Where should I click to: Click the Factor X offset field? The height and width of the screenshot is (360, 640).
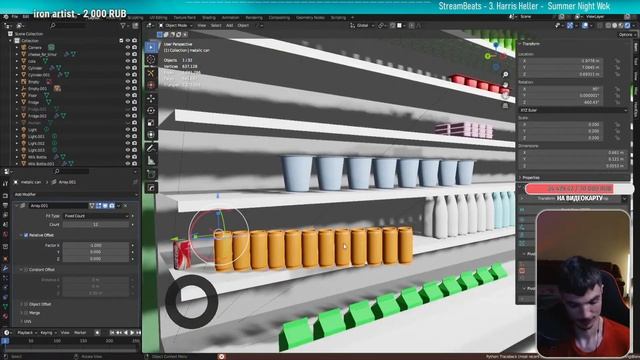(x=96, y=245)
